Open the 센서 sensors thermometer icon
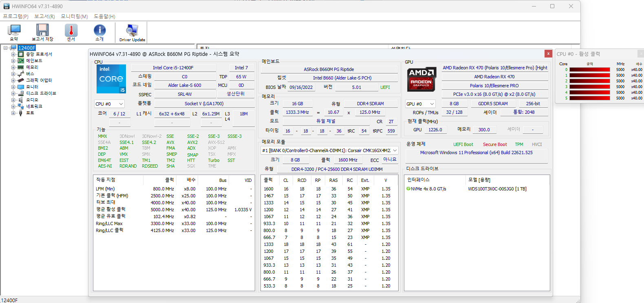 point(71,30)
